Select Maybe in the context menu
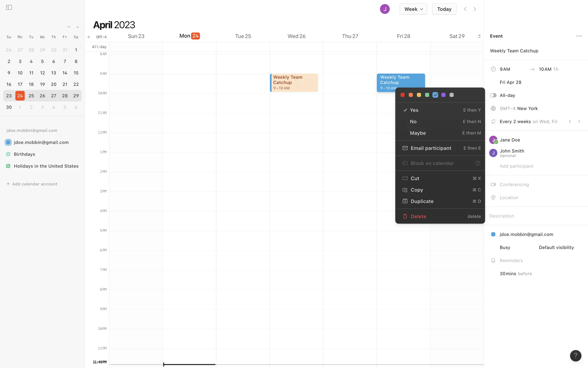 coord(418,133)
